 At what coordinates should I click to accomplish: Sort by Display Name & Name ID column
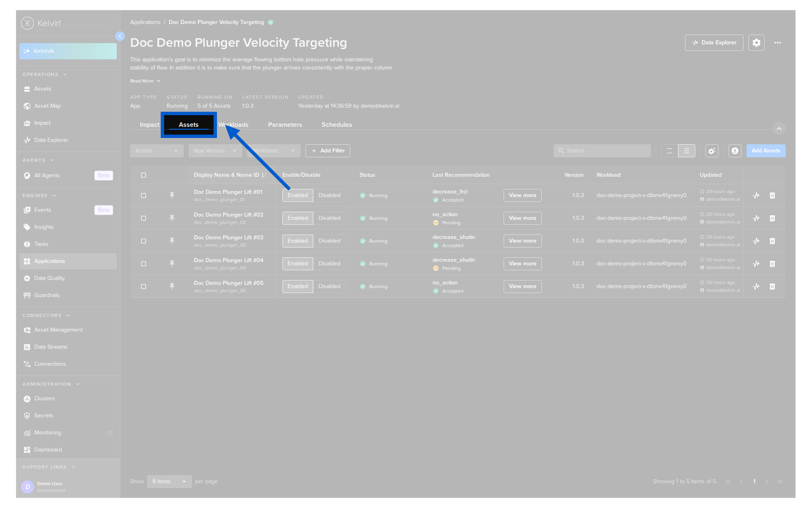(229, 175)
